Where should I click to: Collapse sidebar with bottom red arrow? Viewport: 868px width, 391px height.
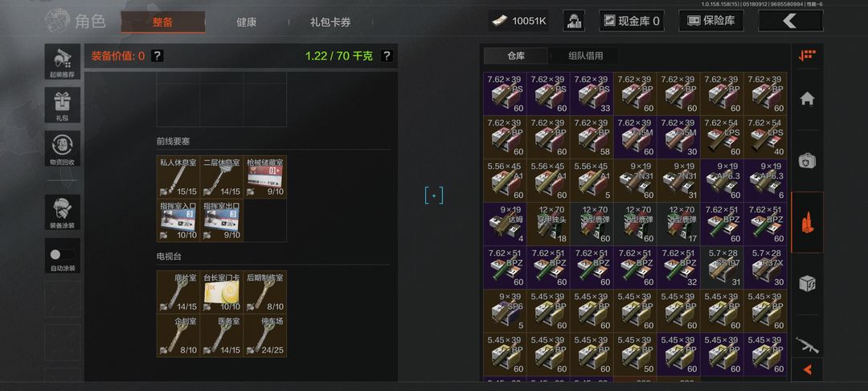tap(807, 369)
